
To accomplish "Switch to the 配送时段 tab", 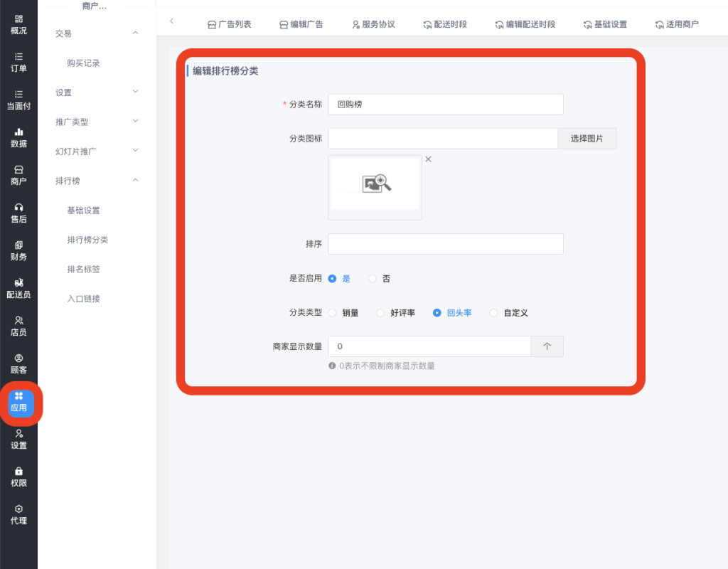I will 444,24.
